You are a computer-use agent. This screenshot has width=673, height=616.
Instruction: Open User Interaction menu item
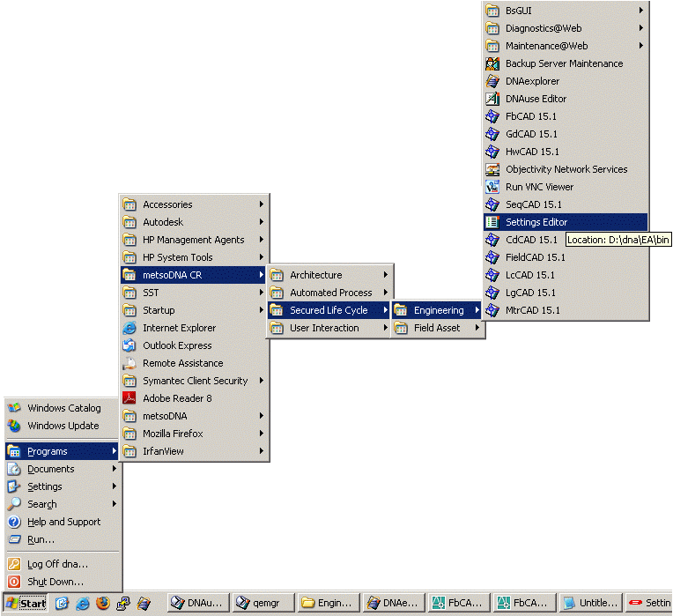pyautogui.click(x=329, y=328)
